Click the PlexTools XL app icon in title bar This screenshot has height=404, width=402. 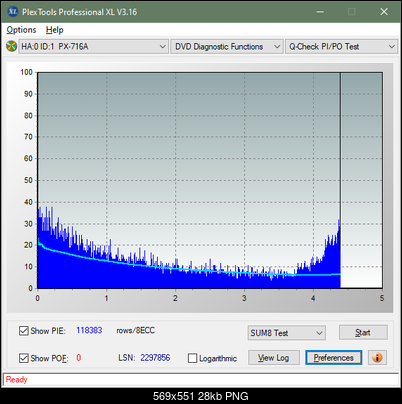click(13, 12)
